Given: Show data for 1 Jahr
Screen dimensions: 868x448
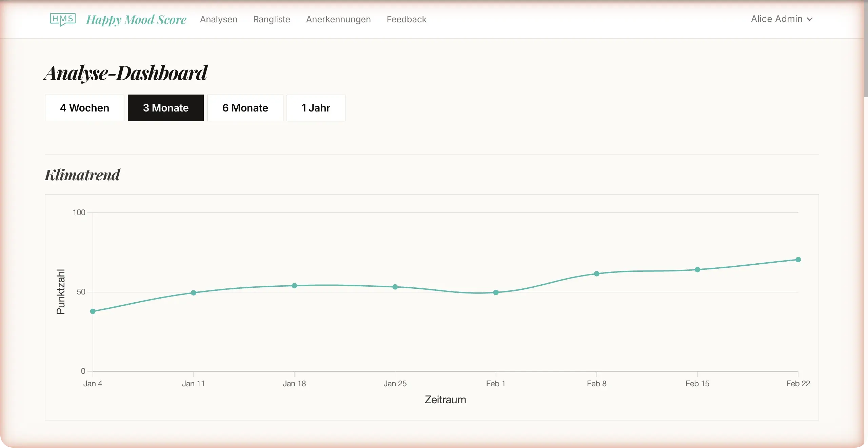Looking at the screenshot, I should click(316, 108).
